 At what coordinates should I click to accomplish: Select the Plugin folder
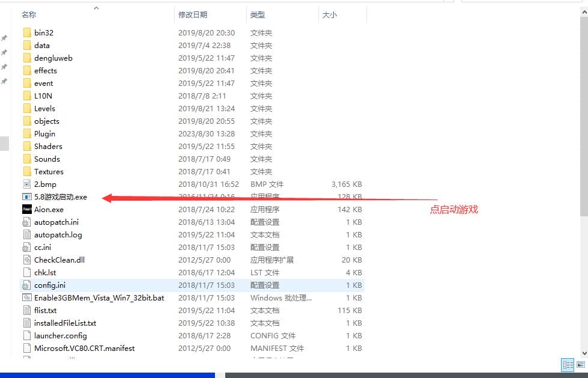coord(44,134)
